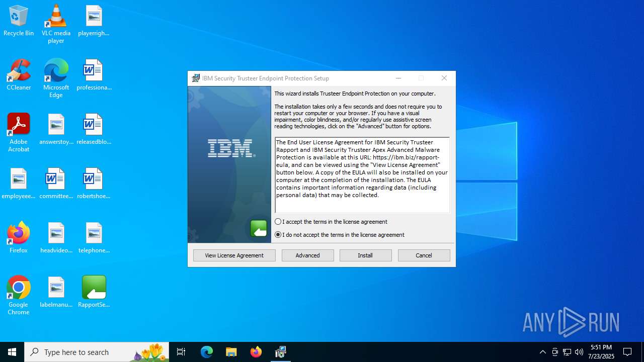Close the Trusteer setup window

click(444, 78)
